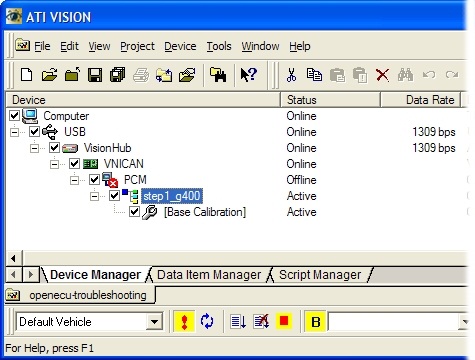Screen dimensions: 475x360
Task: Click the red square Stop icon
Action: coord(284,321)
